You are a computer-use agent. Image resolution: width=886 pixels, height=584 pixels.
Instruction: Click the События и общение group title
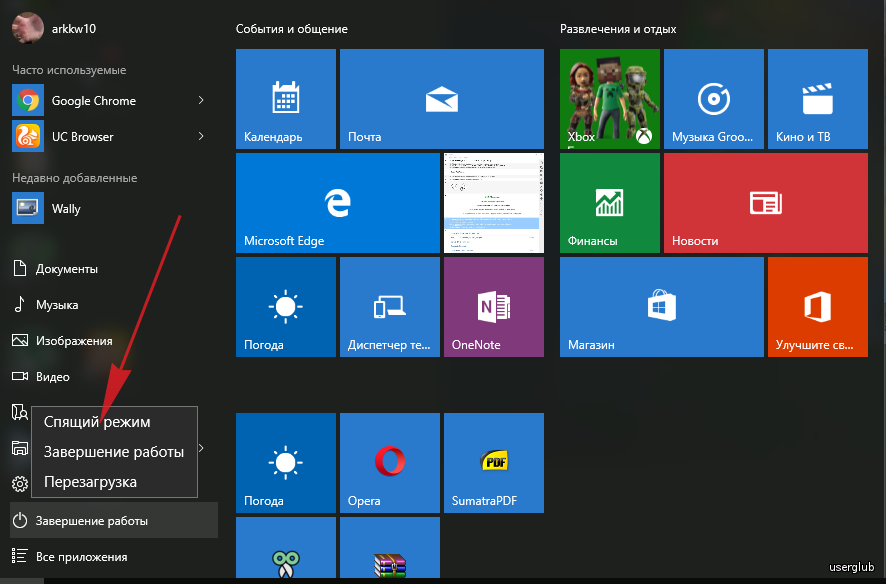pos(292,29)
